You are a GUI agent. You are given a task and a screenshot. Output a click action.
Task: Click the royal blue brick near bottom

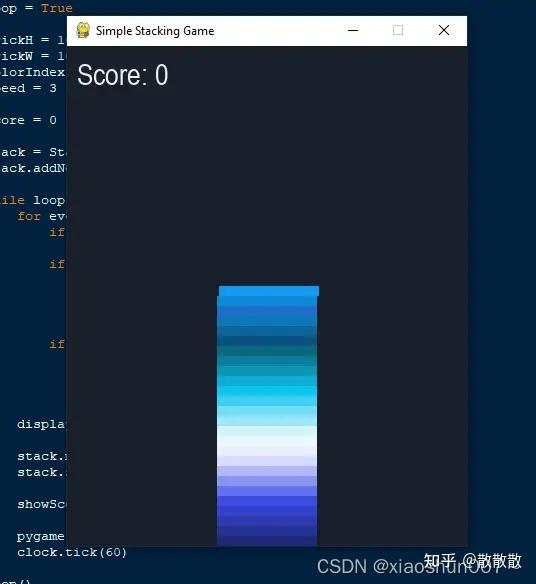click(267, 501)
